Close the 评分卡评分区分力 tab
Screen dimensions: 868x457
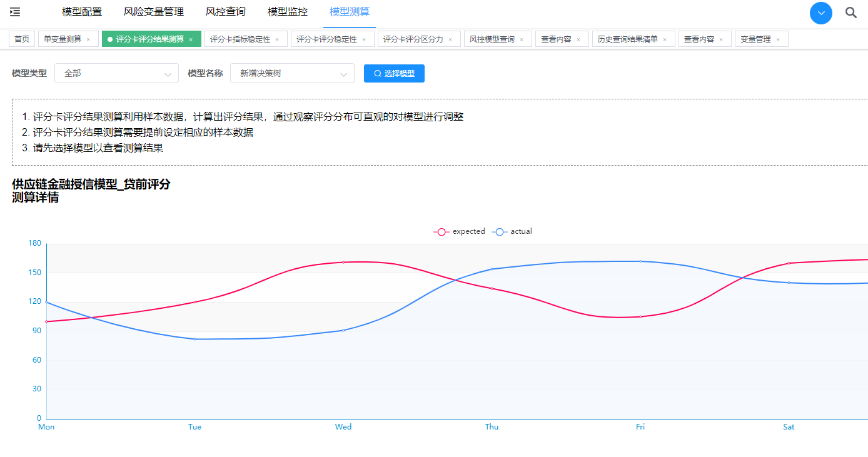450,39
